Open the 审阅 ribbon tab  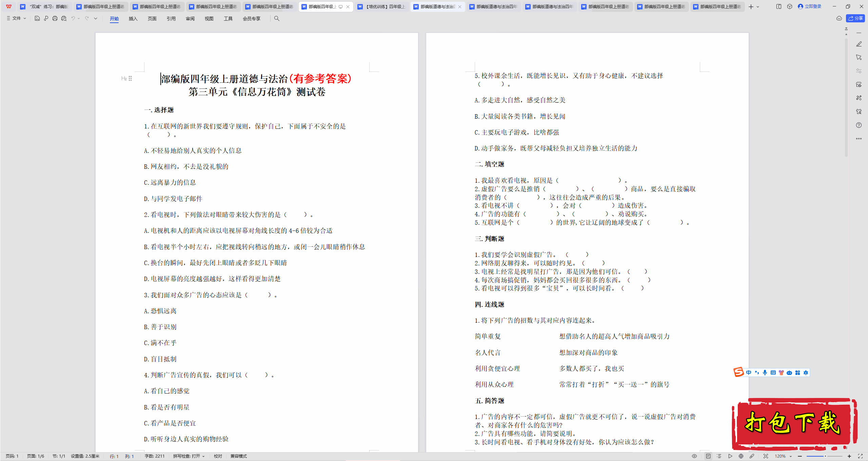pyautogui.click(x=190, y=19)
